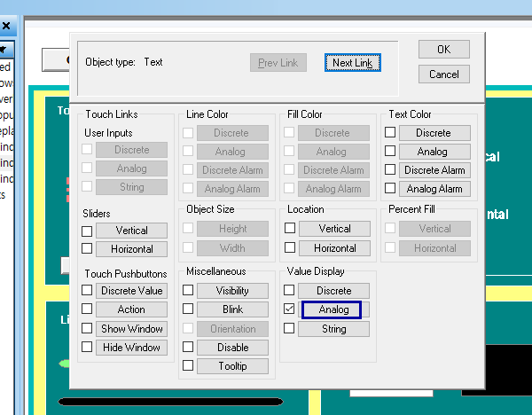
Task: Close the left side panel
Action: [x=6, y=26]
